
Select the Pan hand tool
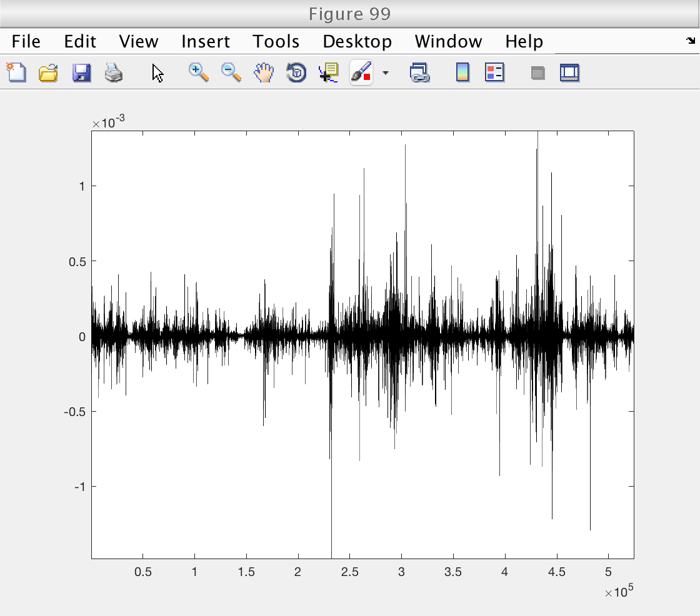click(263, 72)
